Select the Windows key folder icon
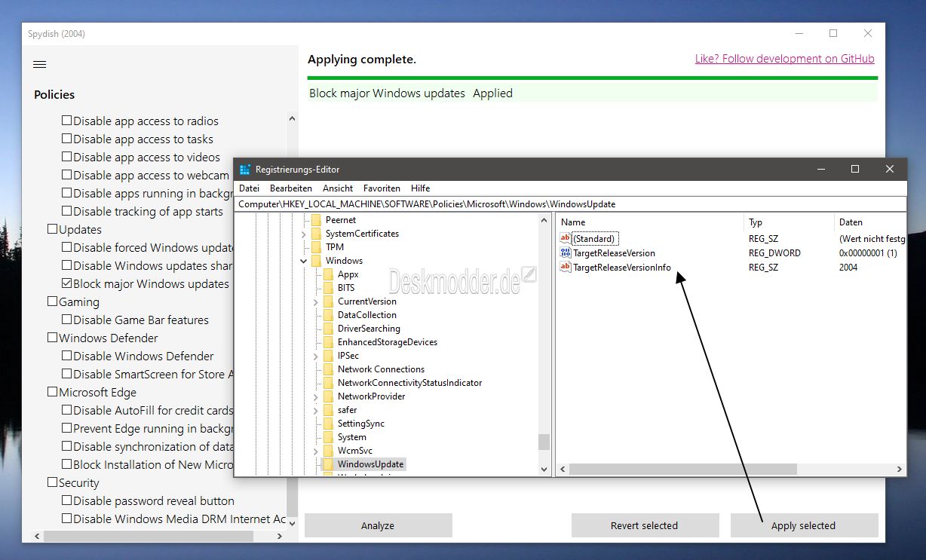The height and width of the screenshot is (560, 926). point(316,261)
